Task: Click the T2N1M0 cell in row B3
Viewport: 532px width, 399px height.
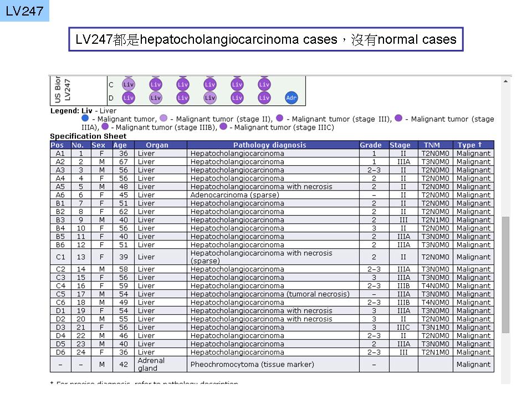Action: point(436,220)
